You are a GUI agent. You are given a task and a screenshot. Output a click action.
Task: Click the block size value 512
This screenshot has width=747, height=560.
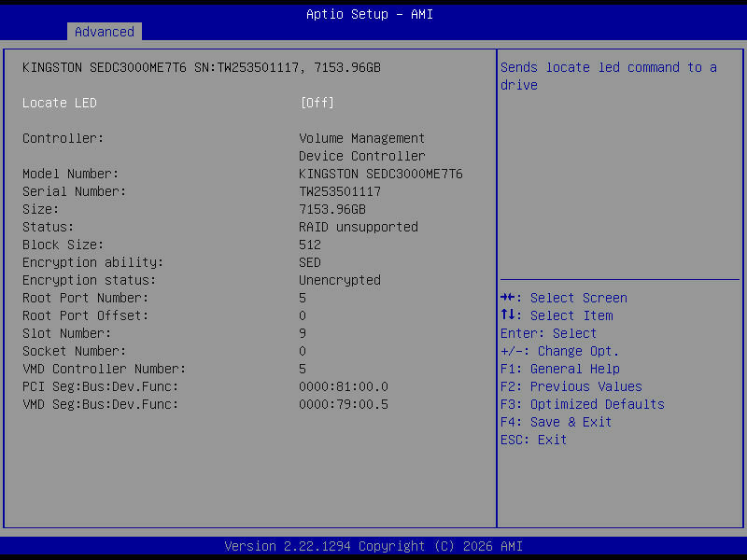[310, 245]
